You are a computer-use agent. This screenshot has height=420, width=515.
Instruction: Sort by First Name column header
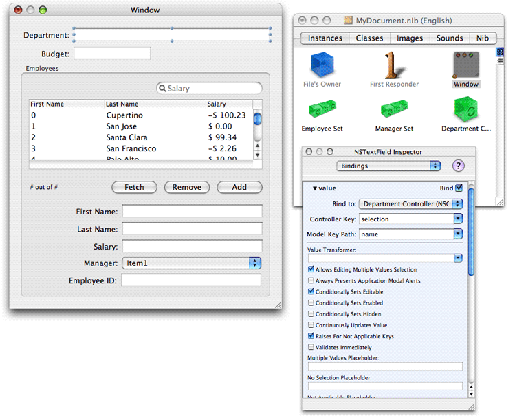(x=67, y=104)
